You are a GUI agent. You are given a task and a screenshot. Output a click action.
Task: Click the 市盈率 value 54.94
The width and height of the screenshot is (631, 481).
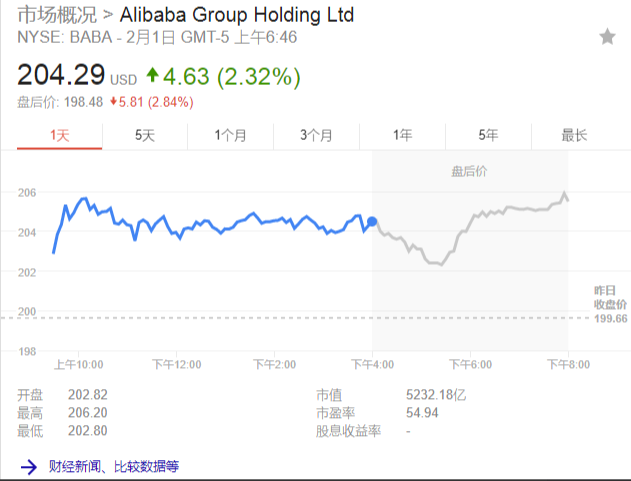[419, 412]
